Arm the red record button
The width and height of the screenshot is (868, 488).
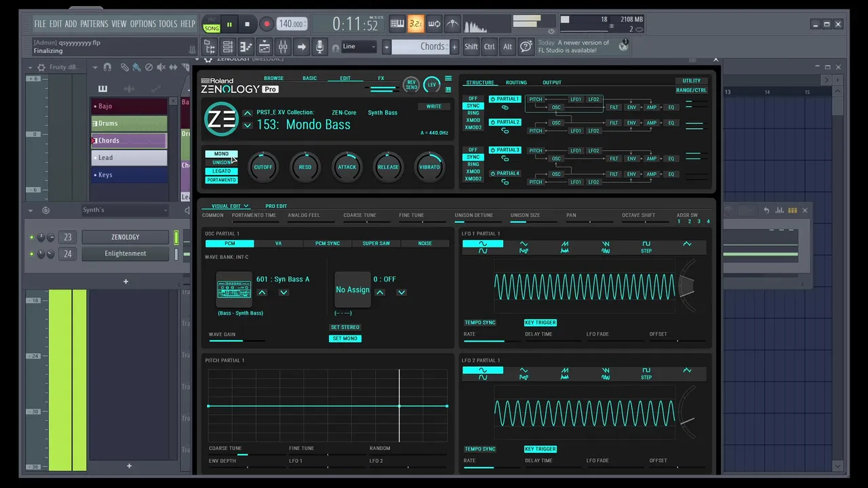coord(267,24)
